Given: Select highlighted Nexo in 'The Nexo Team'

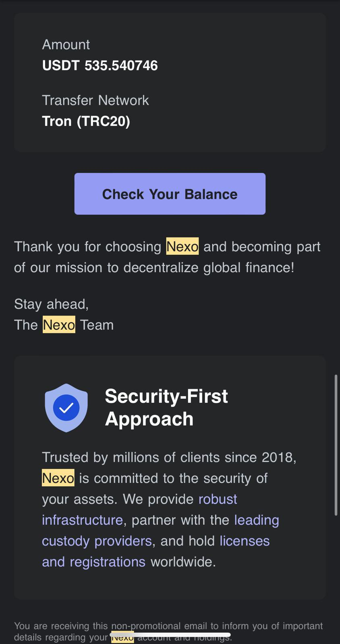Looking at the screenshot, I should point(59,325).
